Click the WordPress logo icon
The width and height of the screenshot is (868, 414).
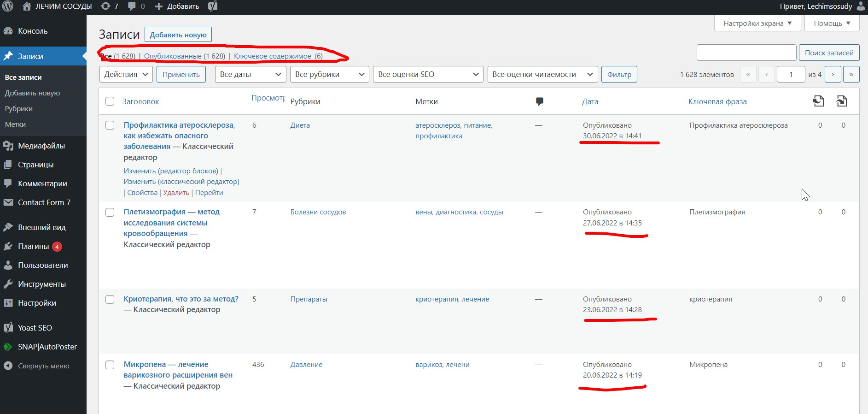click(x=7, y=6)
